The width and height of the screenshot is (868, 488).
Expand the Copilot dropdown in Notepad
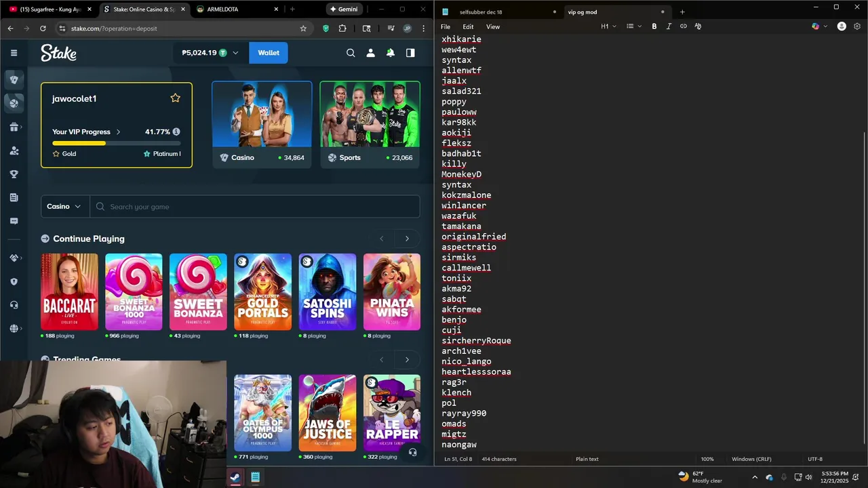[827, 26]
